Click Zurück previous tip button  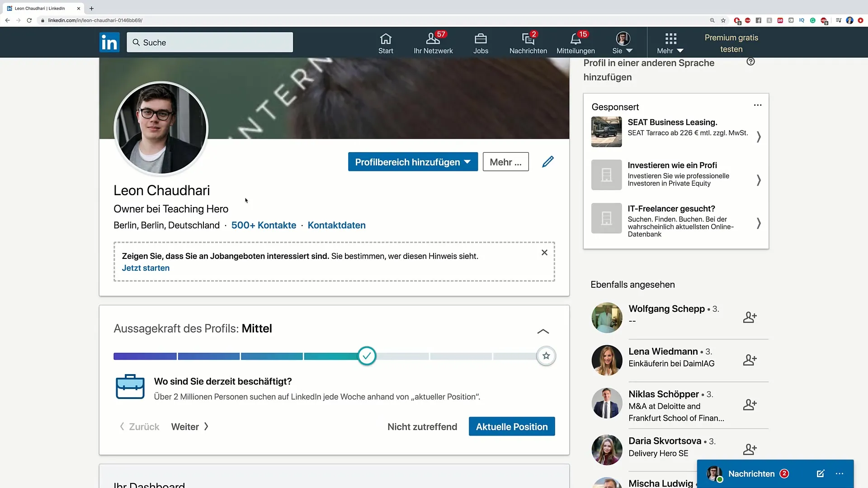coord(139,427)
